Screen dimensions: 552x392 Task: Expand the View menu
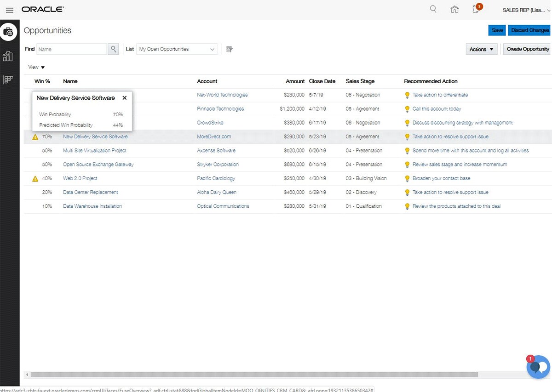pos(36,67)
